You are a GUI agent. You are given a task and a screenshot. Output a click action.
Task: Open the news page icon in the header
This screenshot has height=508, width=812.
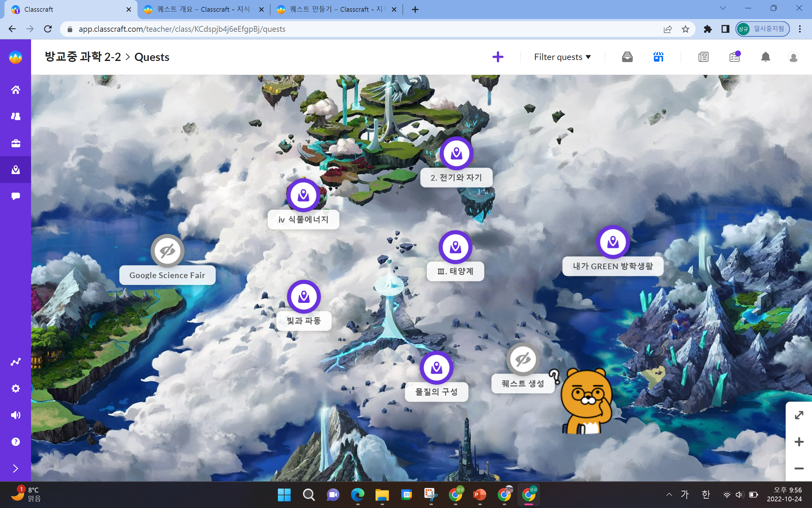[703, 57]
